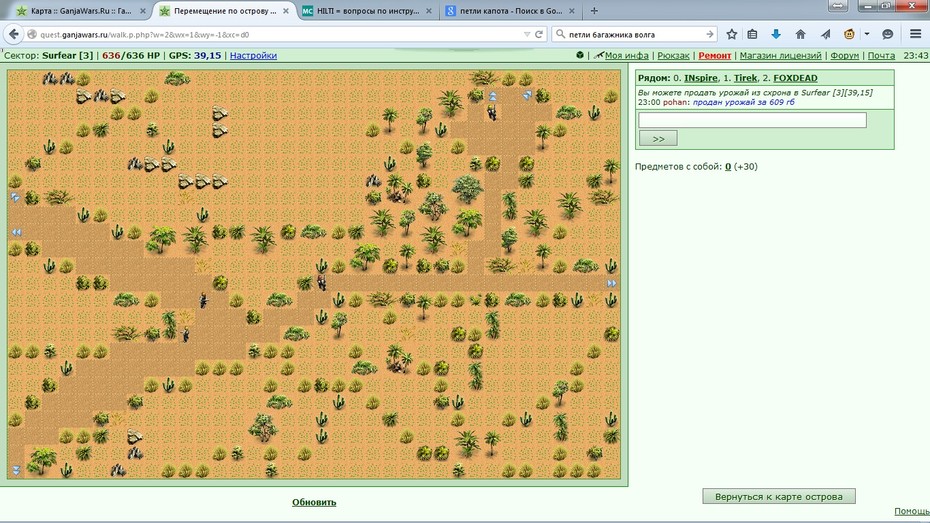Click the browser search box with петли багажника волга
The height and width of the screenshot is (523, 930).
pyautogui.click(x=635, y=34)
